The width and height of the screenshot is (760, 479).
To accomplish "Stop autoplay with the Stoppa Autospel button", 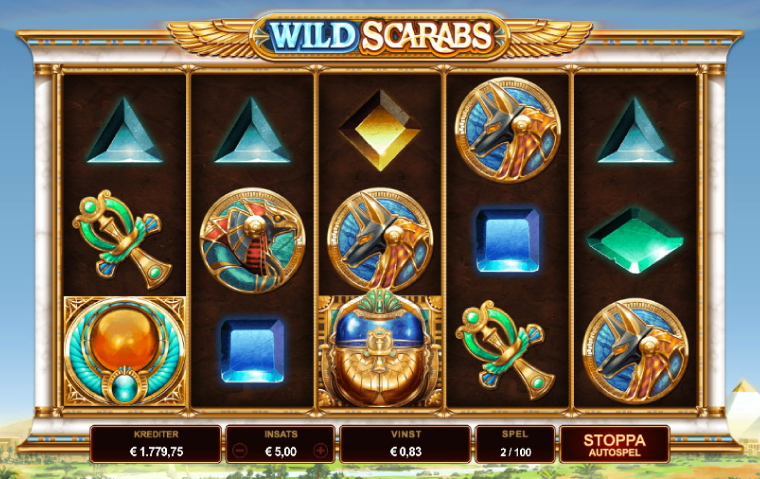I will point(615,445).
